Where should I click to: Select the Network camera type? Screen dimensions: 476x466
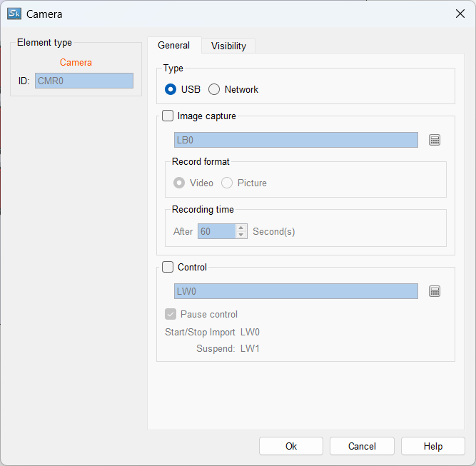point(214,89)
